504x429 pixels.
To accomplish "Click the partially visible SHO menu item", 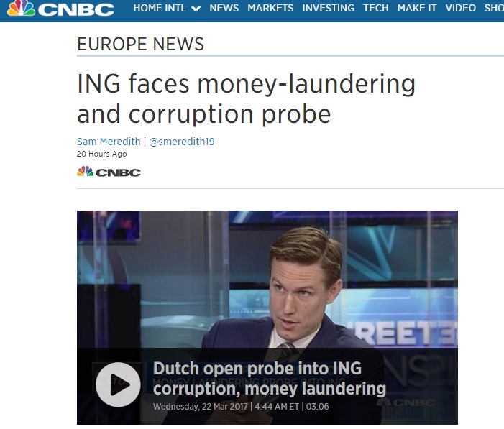I will tap(494, 8).
